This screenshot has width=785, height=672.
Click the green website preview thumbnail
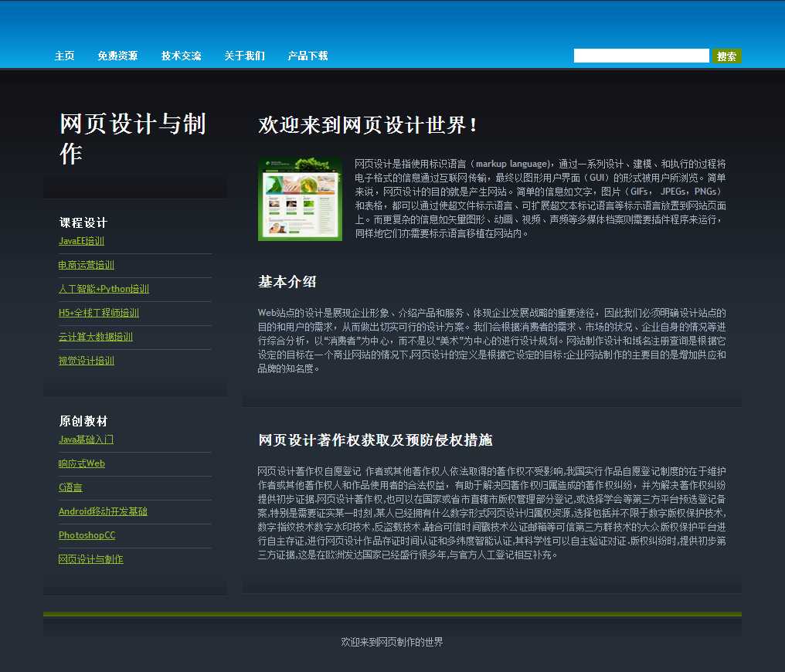point(300,199)
